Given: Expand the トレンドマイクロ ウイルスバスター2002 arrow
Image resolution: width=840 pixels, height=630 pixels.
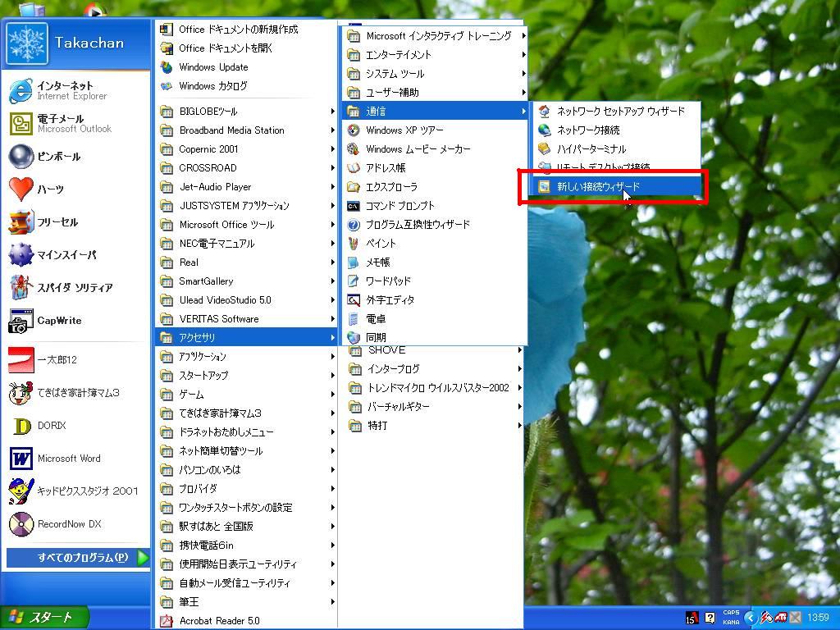Looking at the screenshot, I should click(519, 387).
